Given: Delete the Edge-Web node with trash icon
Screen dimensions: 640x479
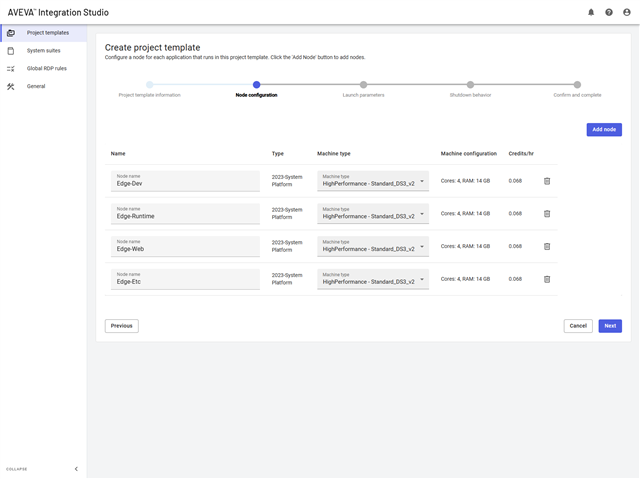Looking at the screenshot, I should pos(547,246).
